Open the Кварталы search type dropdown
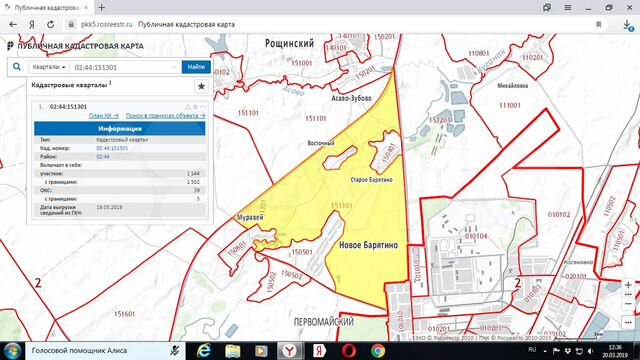 pos(49,67)
